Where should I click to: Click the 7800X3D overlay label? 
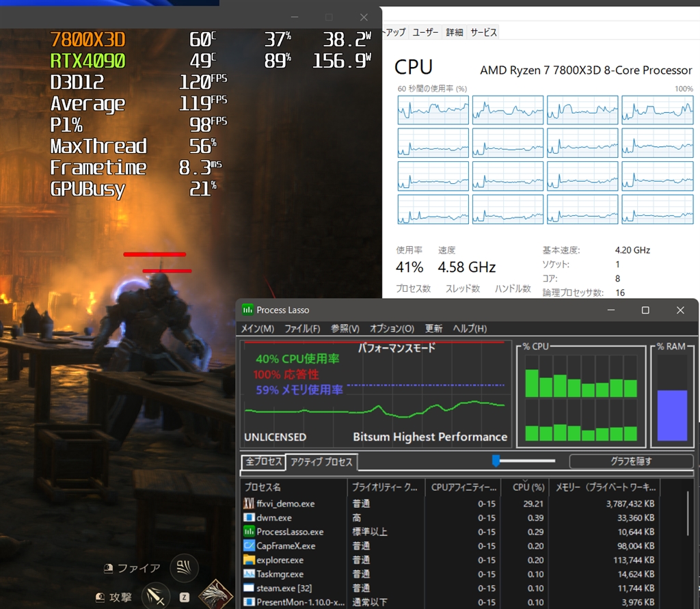(x=87, y=39)
